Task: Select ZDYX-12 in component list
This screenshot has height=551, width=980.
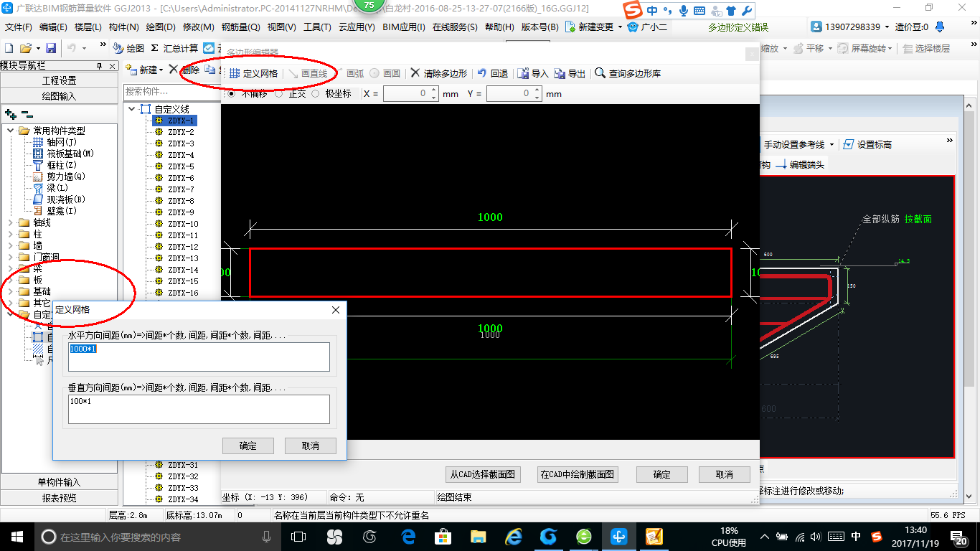Action: coord(183,247)
